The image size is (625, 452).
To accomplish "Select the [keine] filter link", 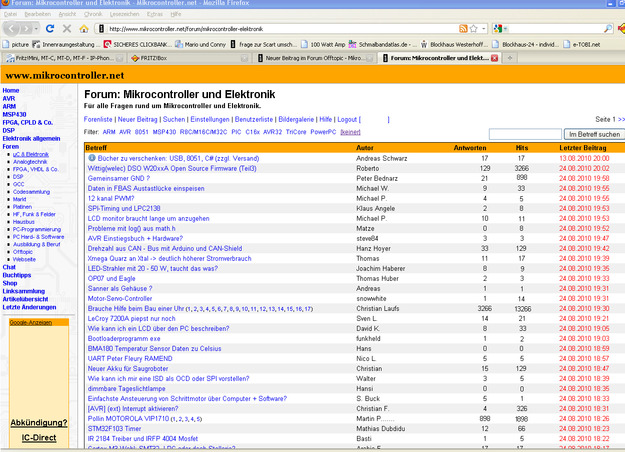I will click(x=350, y=132).
